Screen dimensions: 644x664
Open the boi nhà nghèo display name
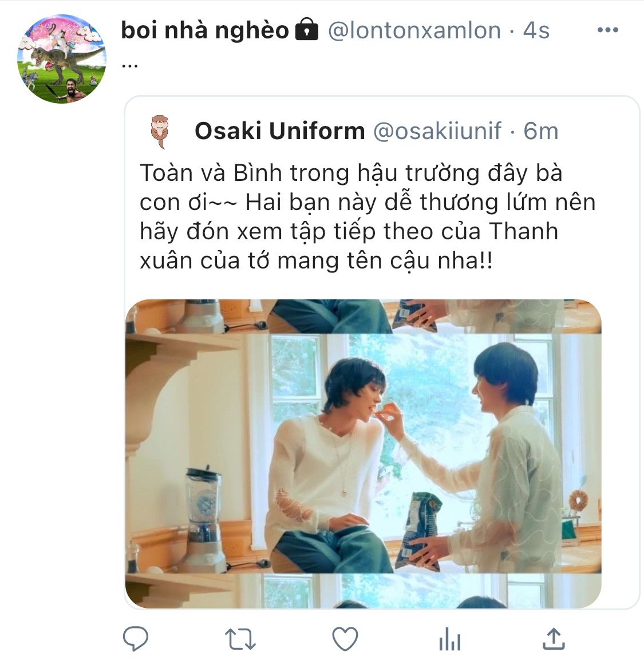pyautogui.click(x=205, y=30)
